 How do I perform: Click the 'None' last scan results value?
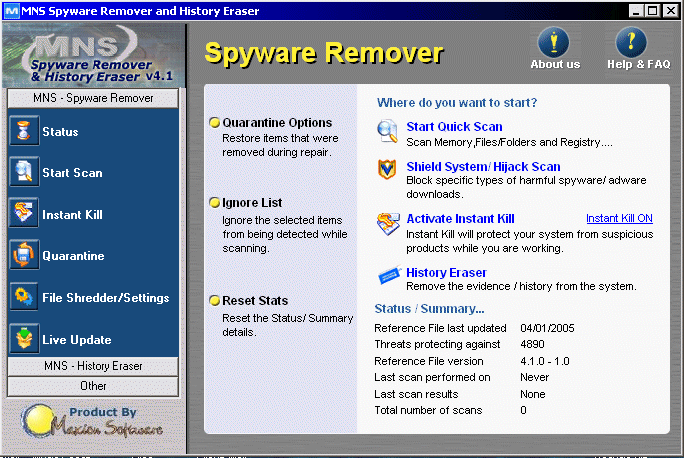(533, 394)
